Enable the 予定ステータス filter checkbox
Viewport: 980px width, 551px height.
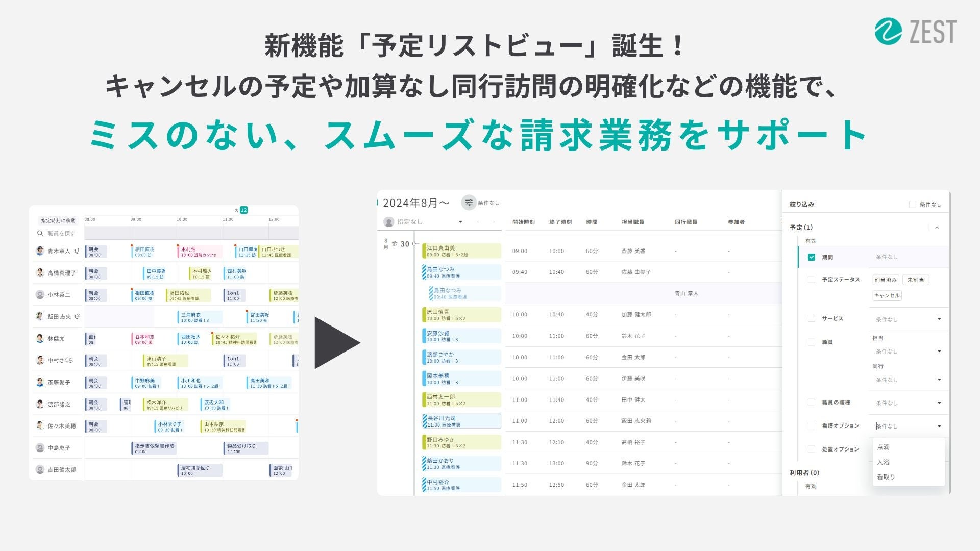812,280
